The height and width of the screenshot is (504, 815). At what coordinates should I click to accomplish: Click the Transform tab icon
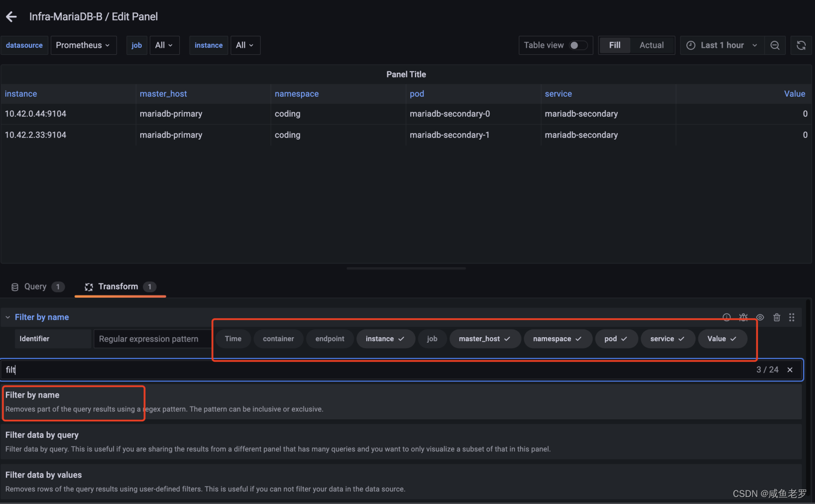[x=89, y=287]
